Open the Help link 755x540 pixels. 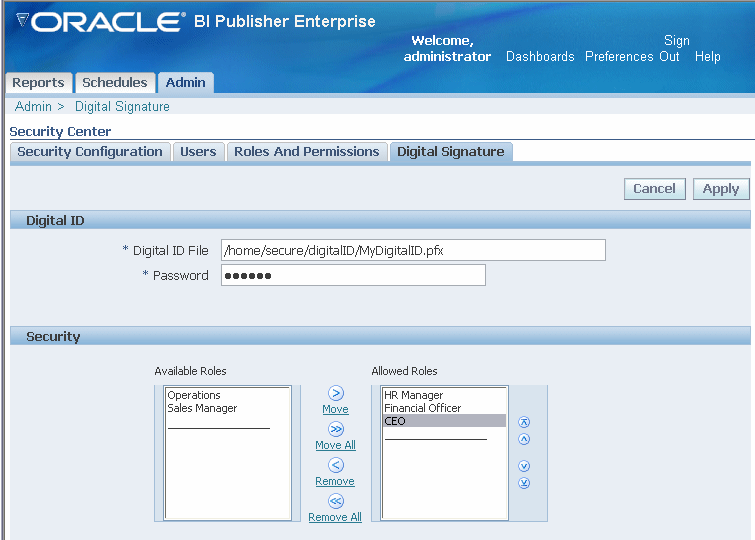coord(707,56)
